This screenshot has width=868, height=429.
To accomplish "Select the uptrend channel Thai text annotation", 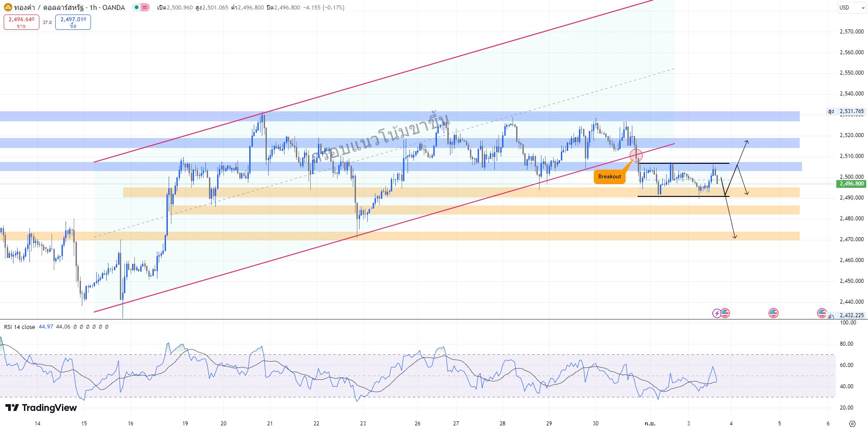I will pyautogui.click(x=381, y=137).
